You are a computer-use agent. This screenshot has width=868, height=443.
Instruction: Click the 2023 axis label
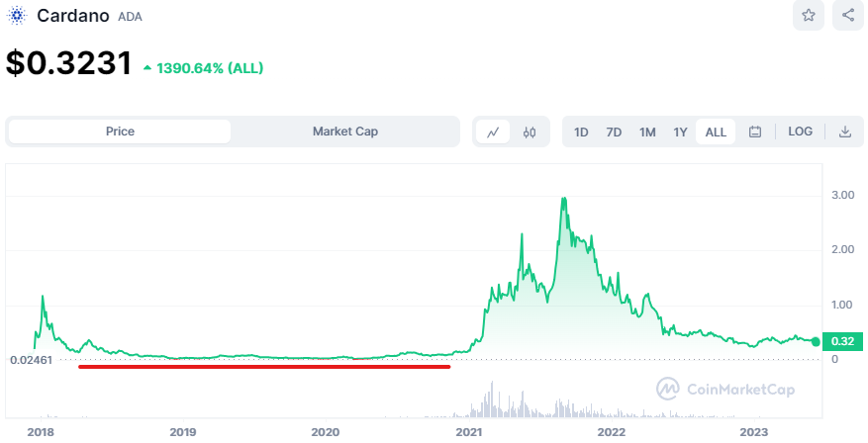(x=754, y=432)
